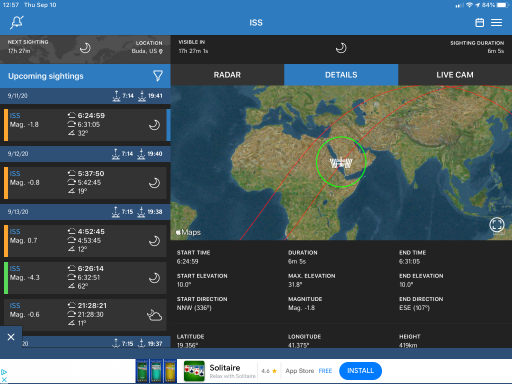This screenshot has height=384, width=512.
Task: Click the ISS satellite icon on map
Action: [x=341, y=163]
